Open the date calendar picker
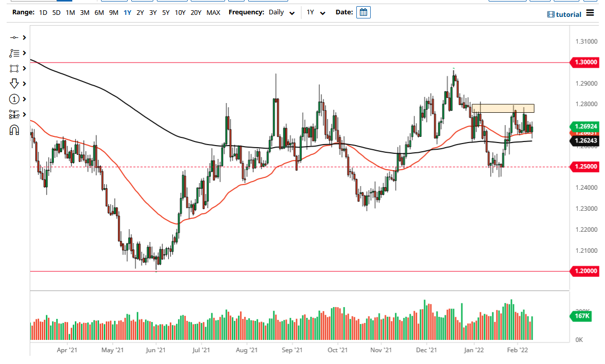This screenshot has height=364, width=605. [363, 12]
